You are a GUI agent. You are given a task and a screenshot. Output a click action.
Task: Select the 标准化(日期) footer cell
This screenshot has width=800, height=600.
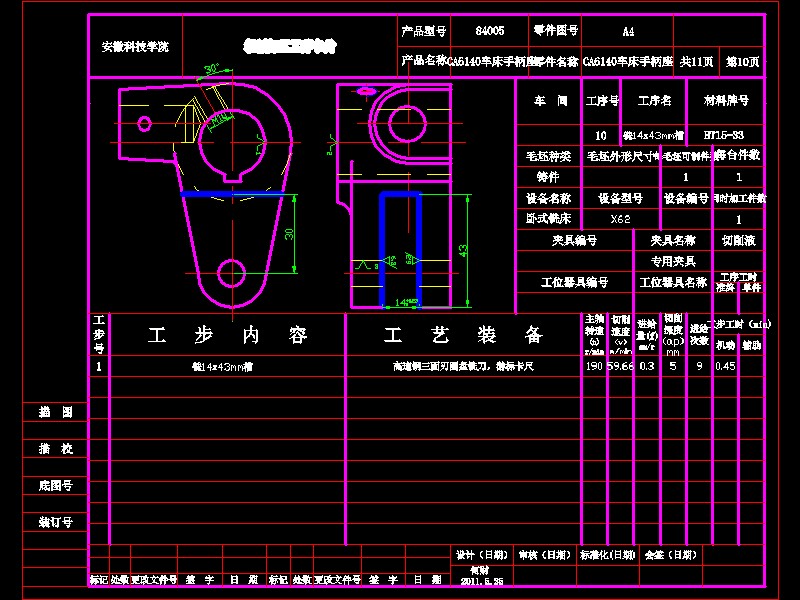point(607,555)
